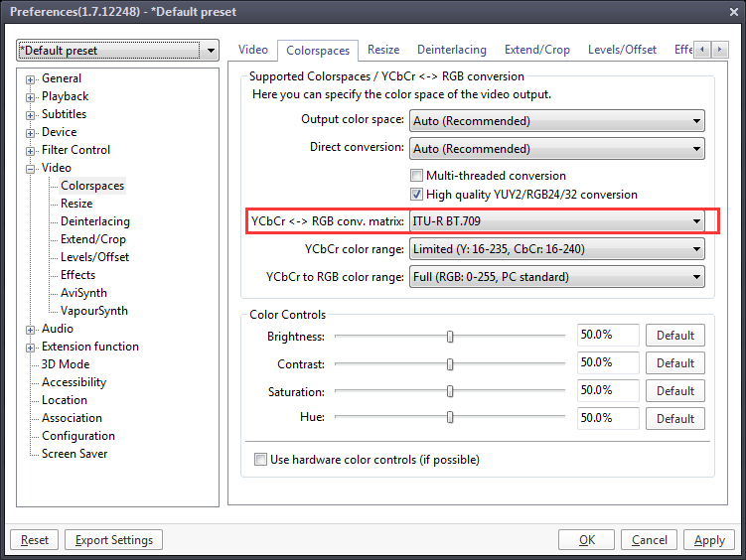The image size is (746, 560).
Task: Reset Brightness with its Default button
Action: click(675, 336)
